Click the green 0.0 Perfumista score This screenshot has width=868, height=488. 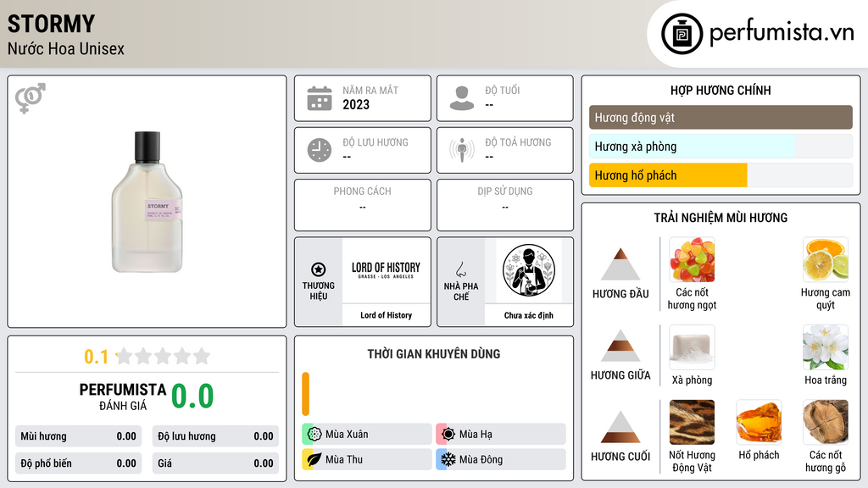click(192, 396)
